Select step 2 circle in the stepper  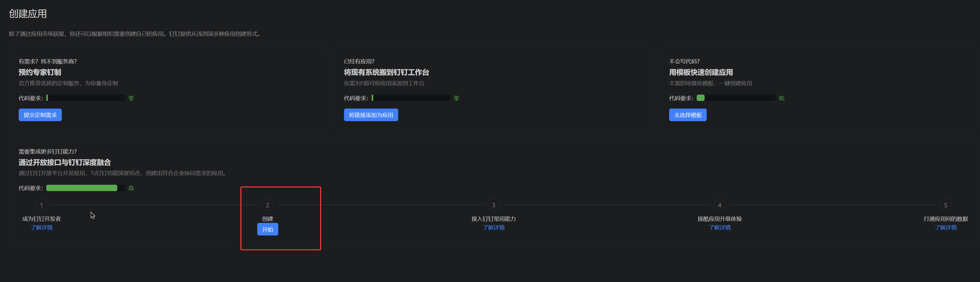click(x=267, y=205)
